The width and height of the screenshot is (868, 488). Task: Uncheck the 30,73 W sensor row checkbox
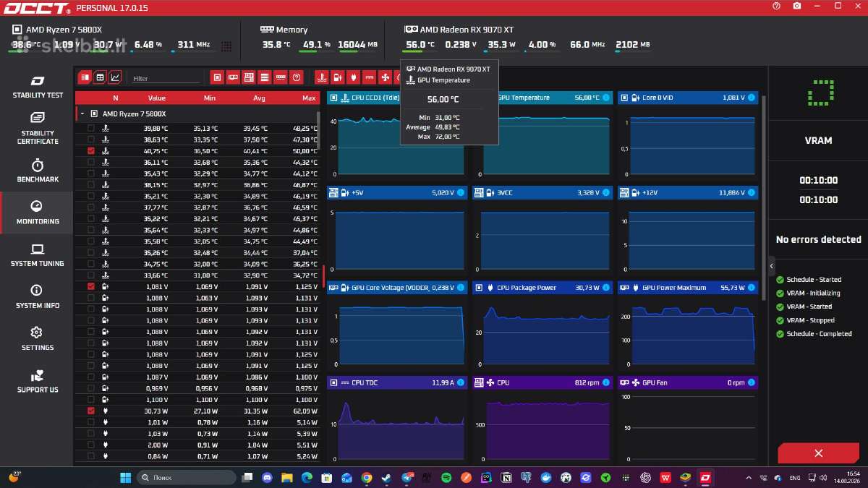click(91, 411)
